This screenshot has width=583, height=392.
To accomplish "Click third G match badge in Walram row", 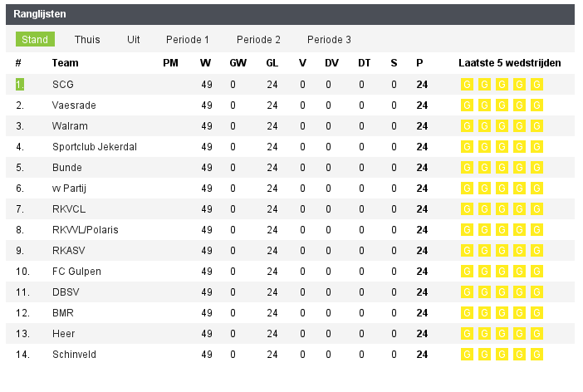I will (x=502, y=126).
